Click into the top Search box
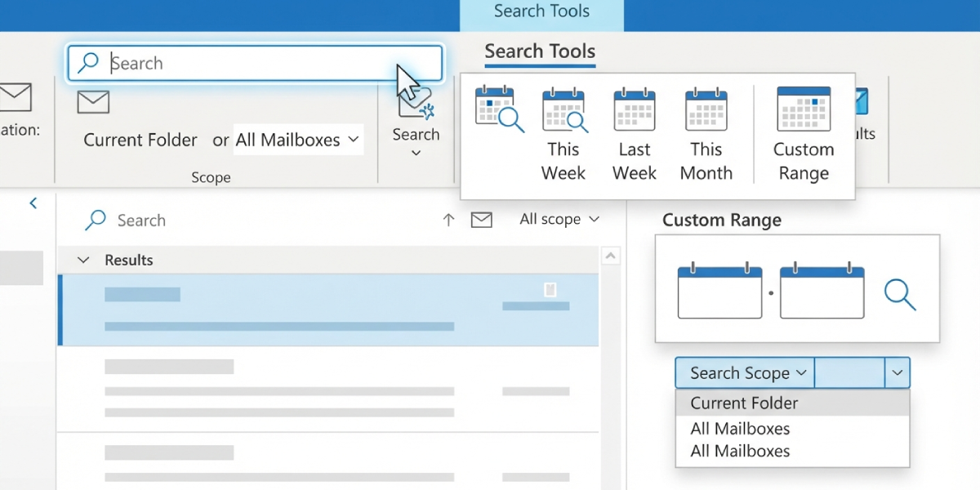Image resolution: width=980 pixels, height=490 pixels. point(255,63)
